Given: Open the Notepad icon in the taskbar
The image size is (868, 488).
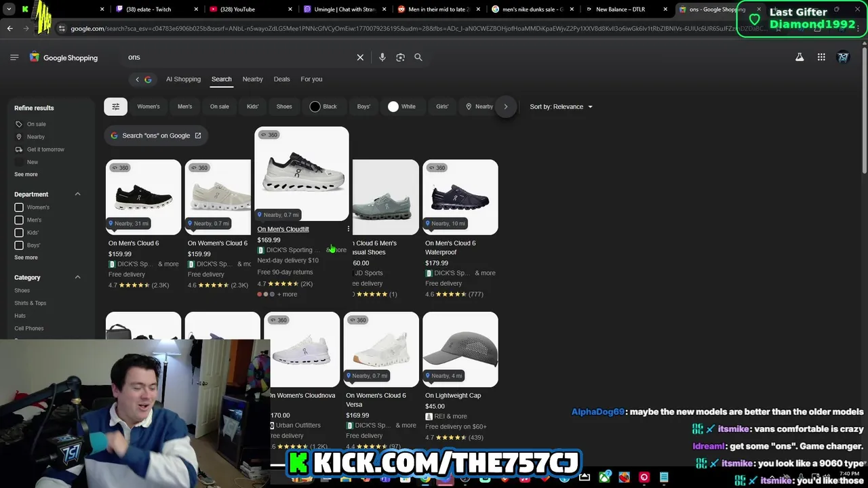Looking at the screenshot, I should click(664, 478).
